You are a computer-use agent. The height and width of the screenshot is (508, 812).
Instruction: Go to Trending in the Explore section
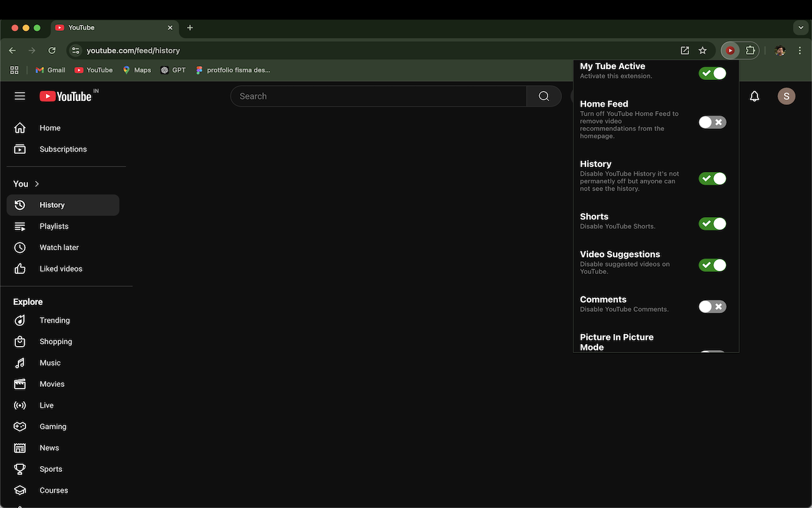point(55,320)
